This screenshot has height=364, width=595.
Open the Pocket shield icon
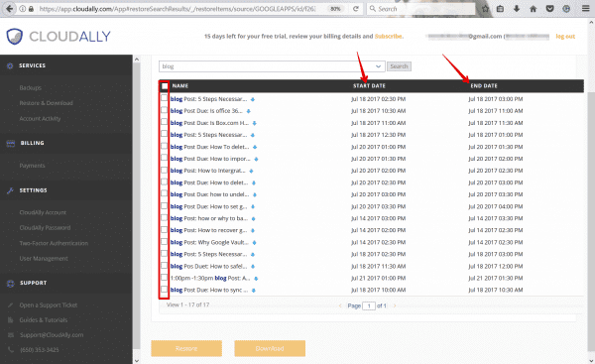click(549, 9)
